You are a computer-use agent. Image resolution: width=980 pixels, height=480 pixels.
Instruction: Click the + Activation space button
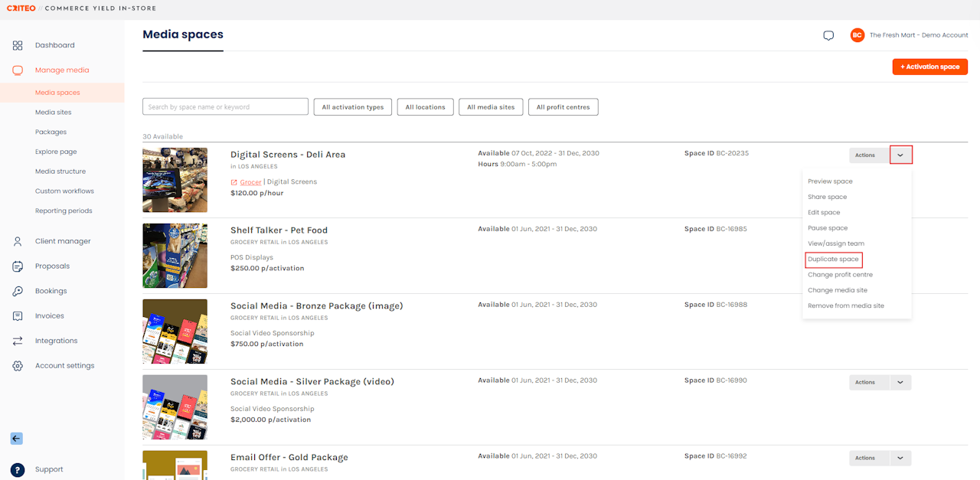pos(929,67)
